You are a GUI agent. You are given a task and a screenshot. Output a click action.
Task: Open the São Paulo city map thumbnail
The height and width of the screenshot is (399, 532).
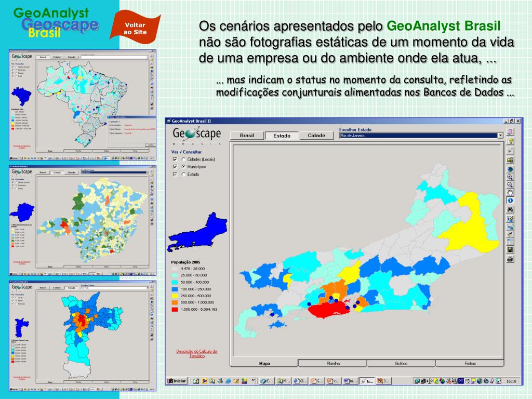[83, 336]
